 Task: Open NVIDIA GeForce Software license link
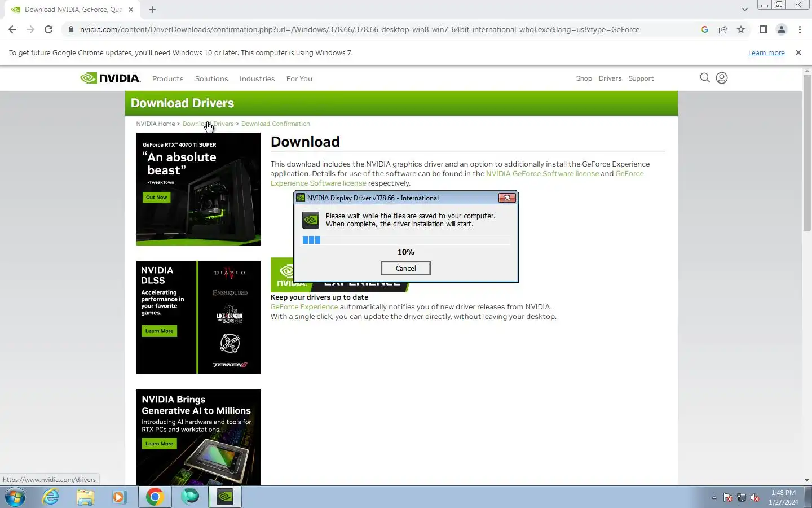[542, 173]
